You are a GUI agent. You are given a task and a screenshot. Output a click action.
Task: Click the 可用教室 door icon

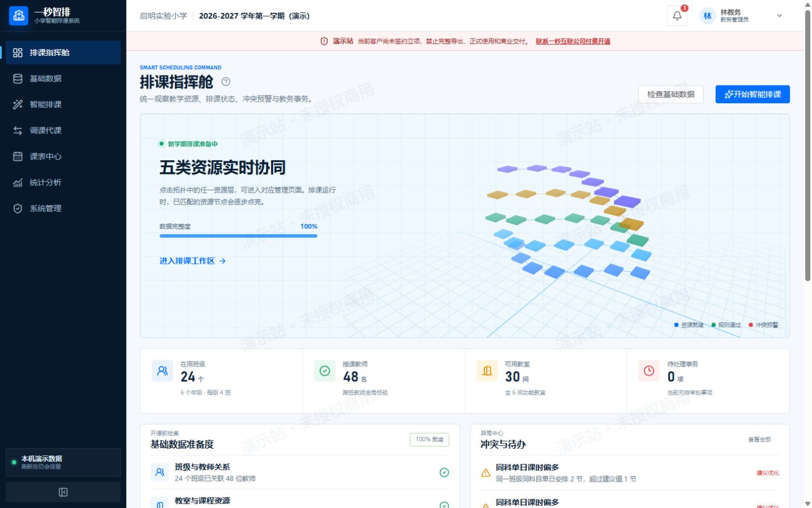click(x=487, y=371)
